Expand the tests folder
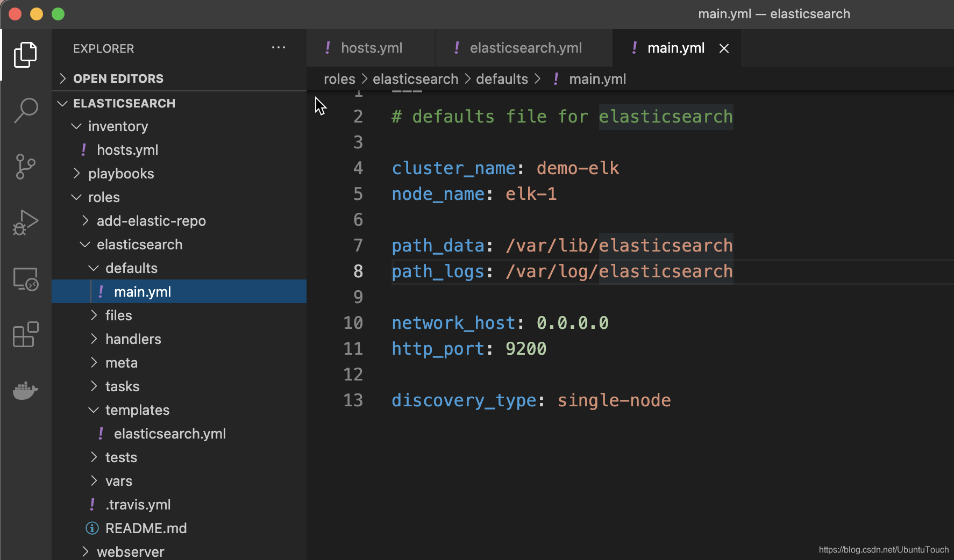Image resolution: width=954 pixels, height=560 pixels. (x=94, y=457)
